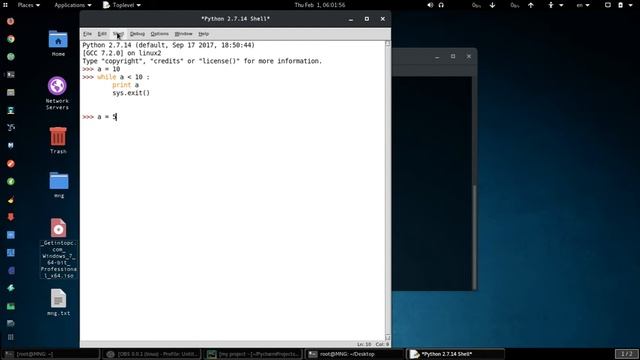Screen dimensions: 640x360
Task: Click scrollbar down arrow in IDLE shell
Action: (388, 337)
